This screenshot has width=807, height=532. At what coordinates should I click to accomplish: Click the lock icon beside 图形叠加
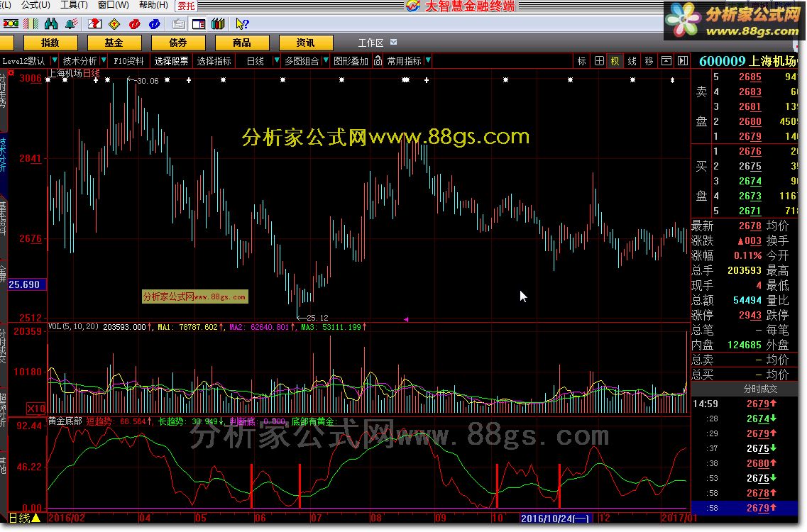coord(378,61)
